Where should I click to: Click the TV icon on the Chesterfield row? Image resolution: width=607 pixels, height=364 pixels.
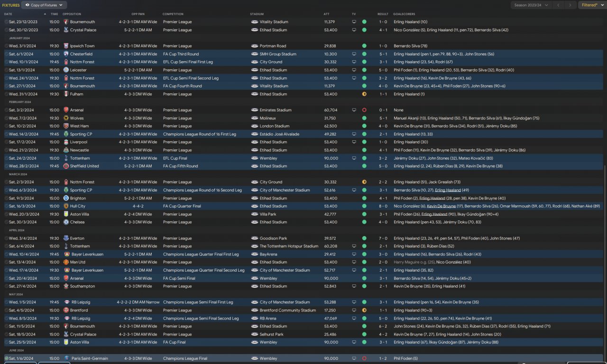[354, 54]
